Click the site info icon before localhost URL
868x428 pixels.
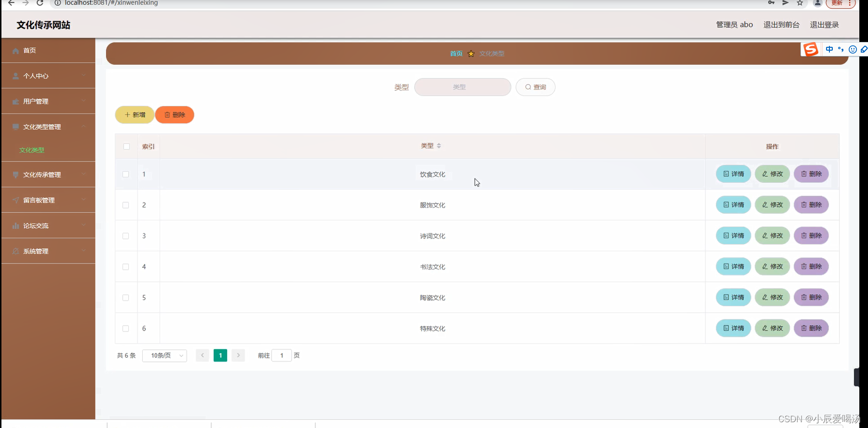click(x=57, y=3)
